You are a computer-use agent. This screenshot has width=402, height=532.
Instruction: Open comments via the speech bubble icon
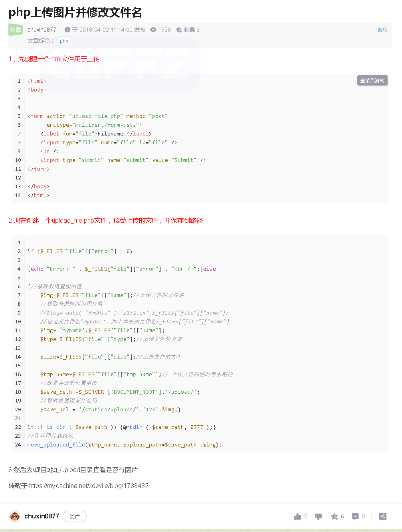(355, 516)
